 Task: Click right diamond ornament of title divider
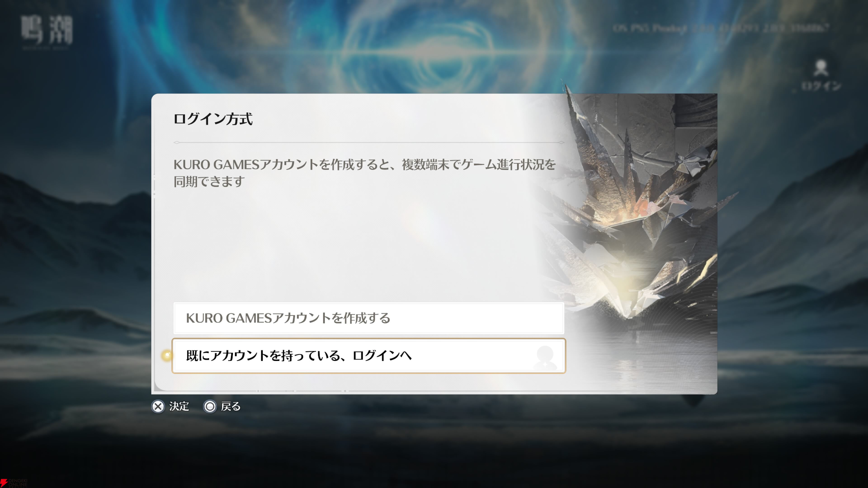coord(561,143)
